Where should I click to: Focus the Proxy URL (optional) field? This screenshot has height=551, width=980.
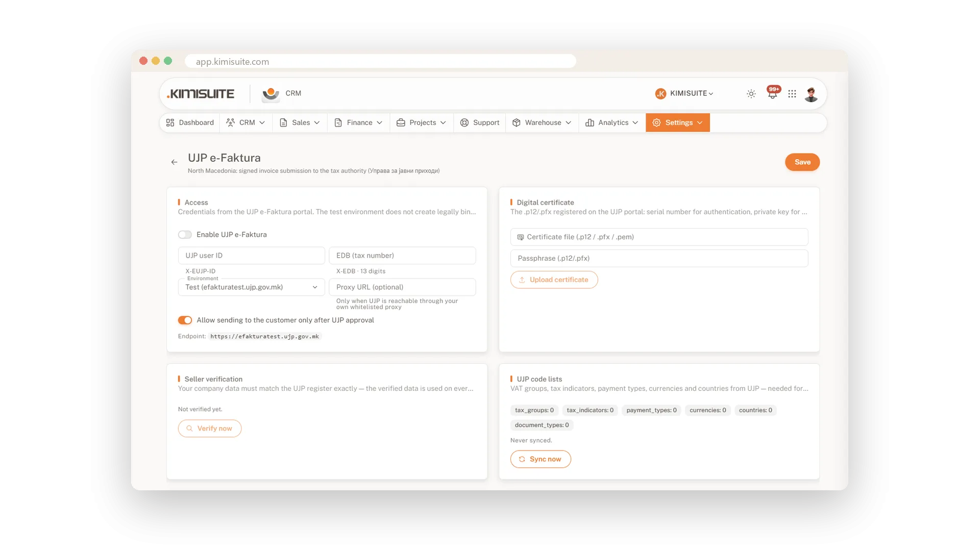click(x=402, y=287)
